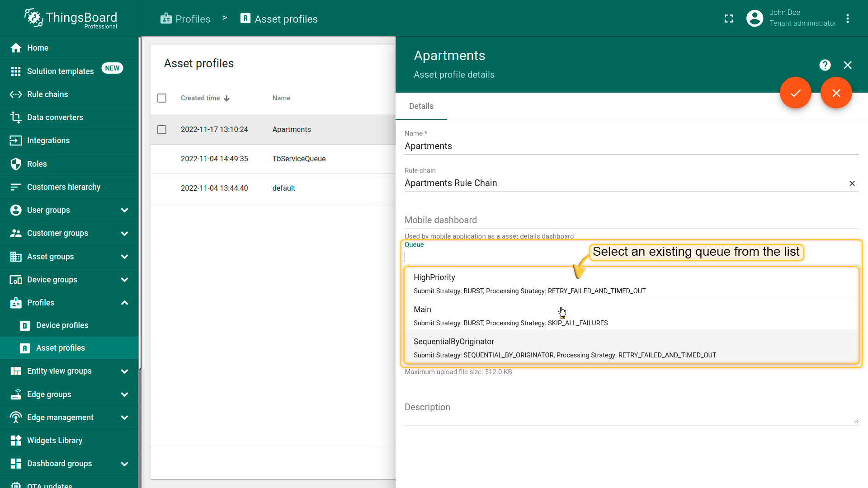868x488 pixels.
Task: Check the Apartments row checkbox
Action: [x=162, y=130]
